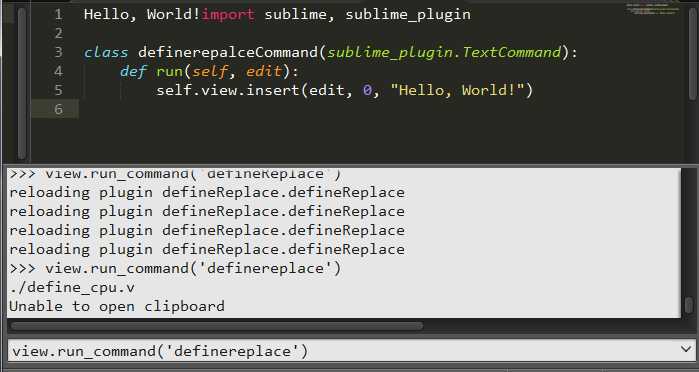The image size is (699, 372).
Task: Click the 'def' keyword on line 4
Action: pyautogui.click(x=133, y=71)
